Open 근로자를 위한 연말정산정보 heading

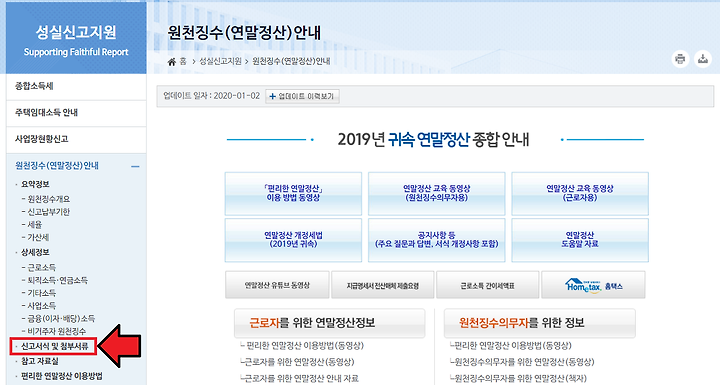pos(330,323)
